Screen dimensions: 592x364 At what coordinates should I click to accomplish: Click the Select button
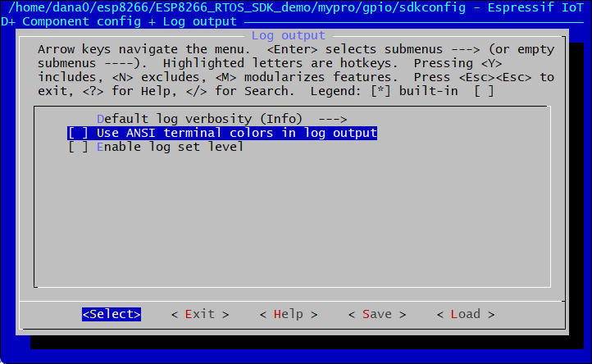(112, 314)
